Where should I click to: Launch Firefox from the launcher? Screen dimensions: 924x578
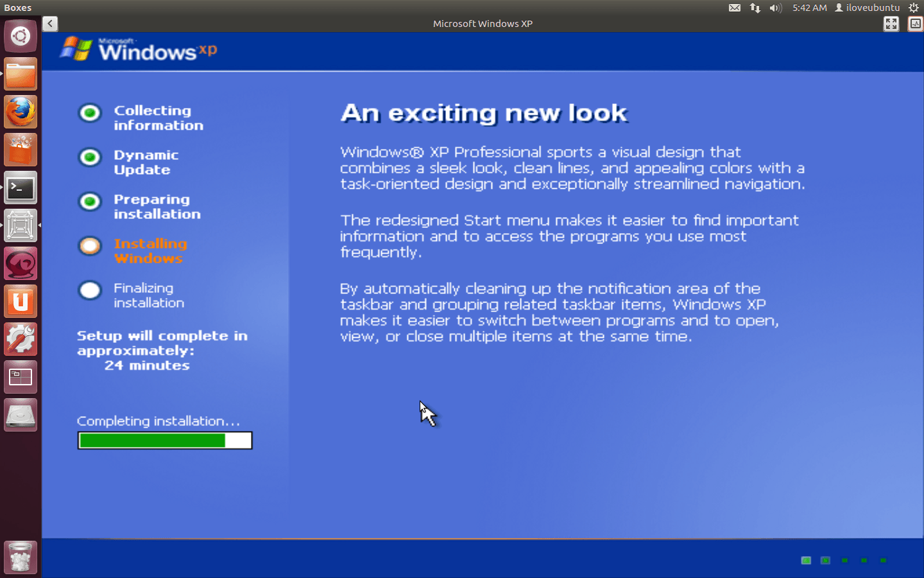21,112
